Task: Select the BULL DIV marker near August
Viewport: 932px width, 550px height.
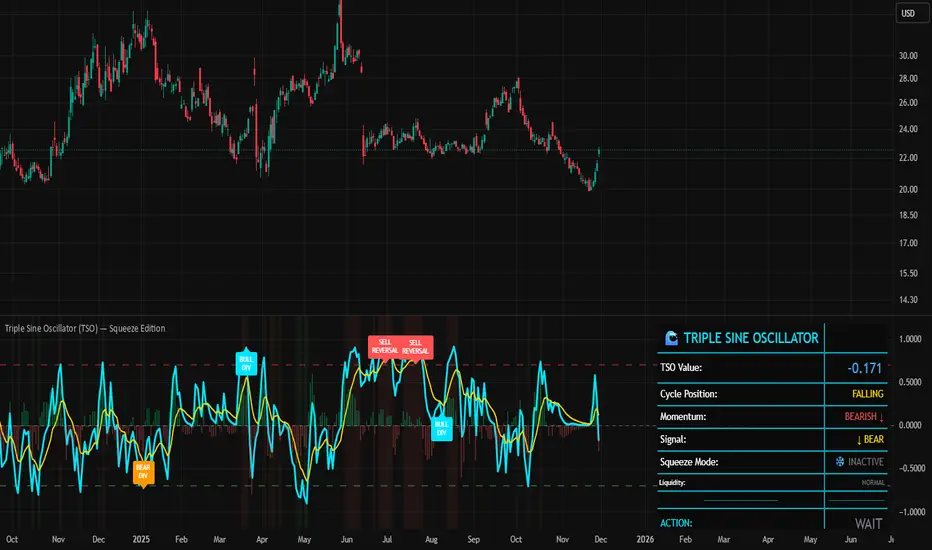Action: pyautogui.click(x=441, y=429)
